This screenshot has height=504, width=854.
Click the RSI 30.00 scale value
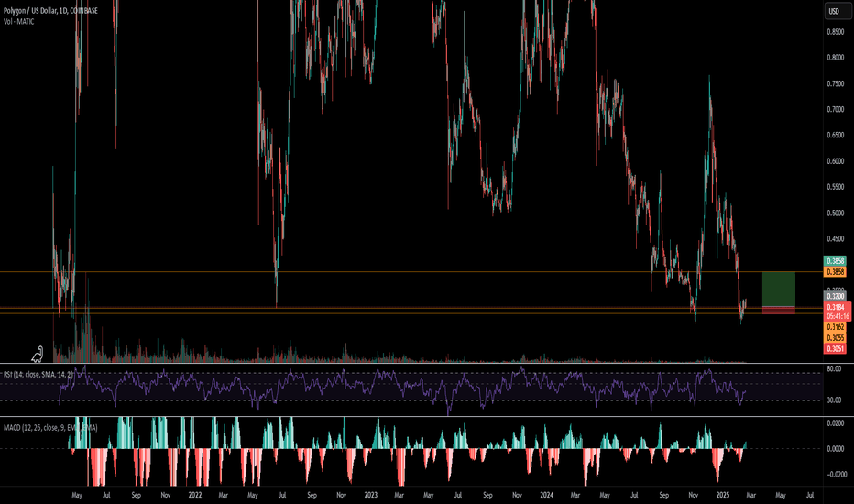[x=834, y=400]
